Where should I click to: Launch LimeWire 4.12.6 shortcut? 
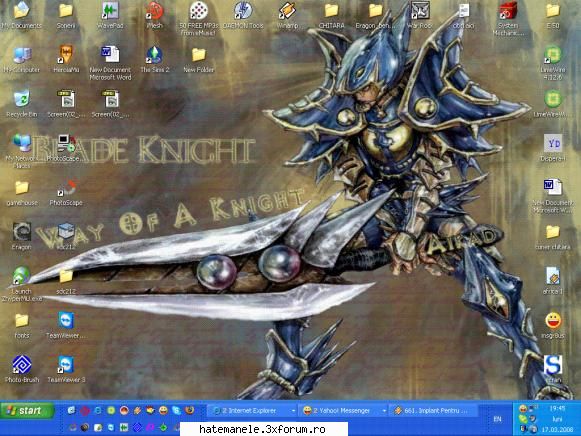click(552, 62)
